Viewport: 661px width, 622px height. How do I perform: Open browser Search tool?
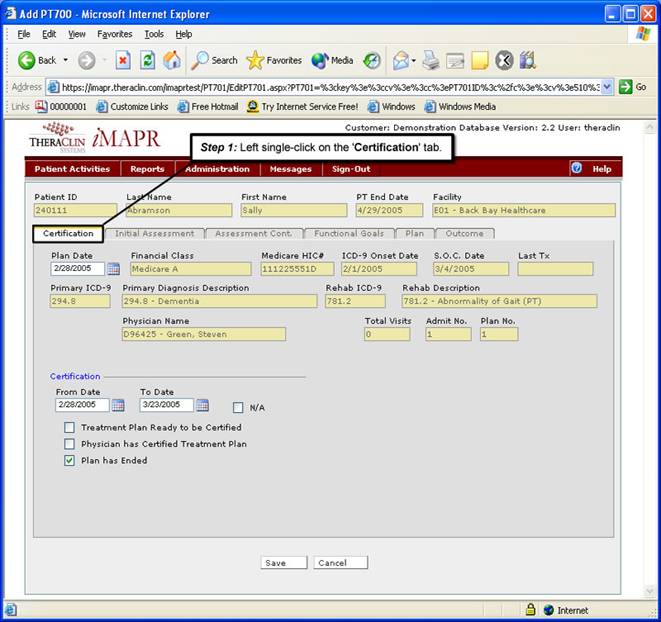pos(215,60)
